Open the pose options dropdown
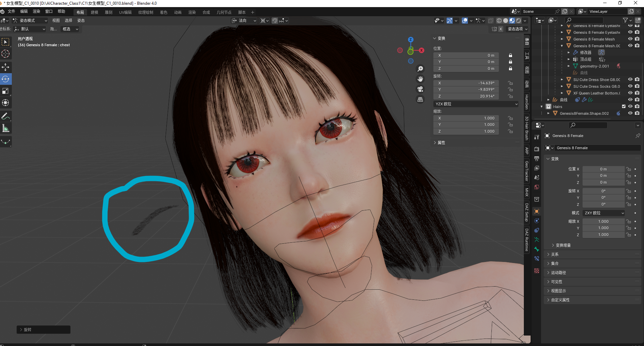The image size is (644, 346). 517,29
